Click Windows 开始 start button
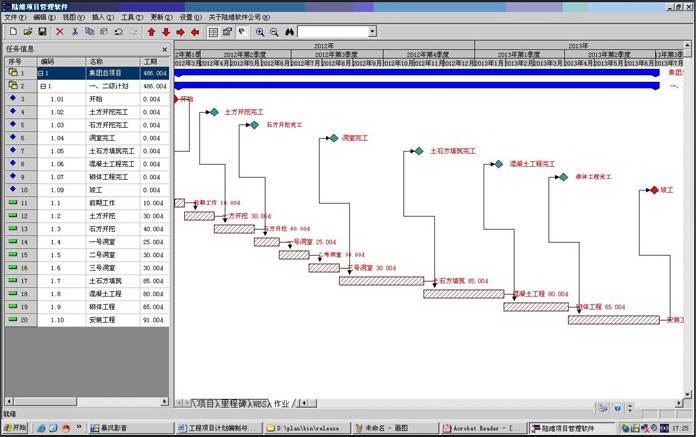 click(15, 428)
